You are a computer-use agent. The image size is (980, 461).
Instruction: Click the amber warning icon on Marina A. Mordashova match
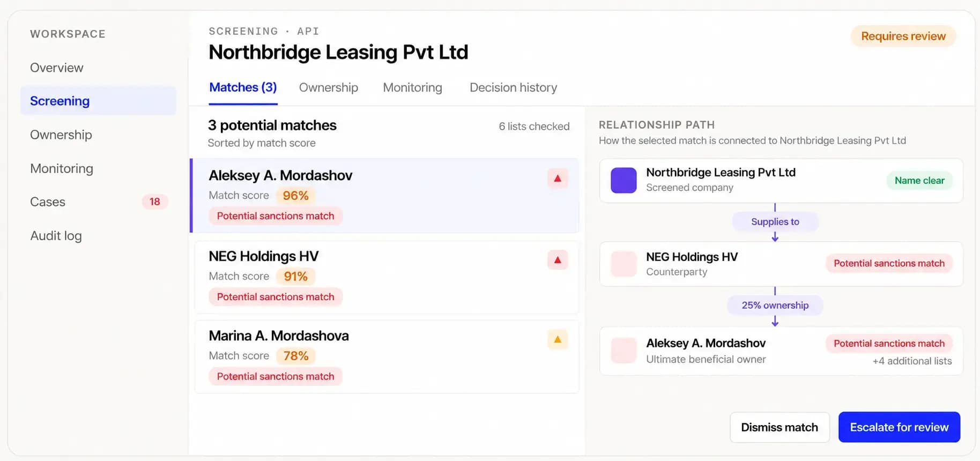pyautogui.click(x=558, y=339)
